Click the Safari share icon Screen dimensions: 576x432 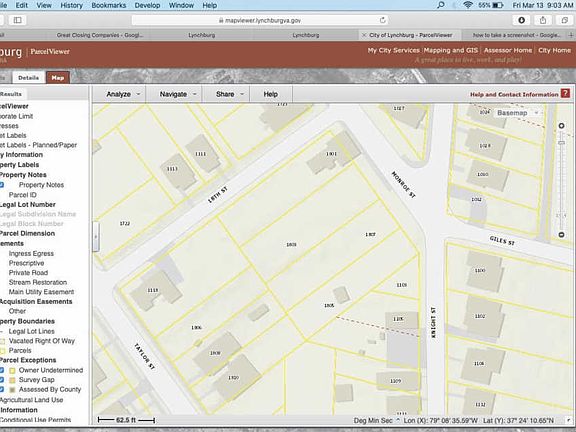point(543,20)
